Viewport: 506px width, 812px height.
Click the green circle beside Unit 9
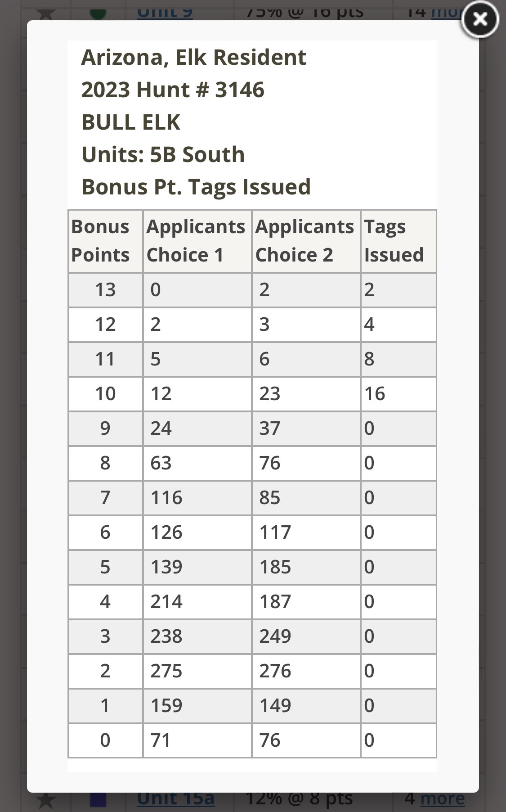[98, 13]
